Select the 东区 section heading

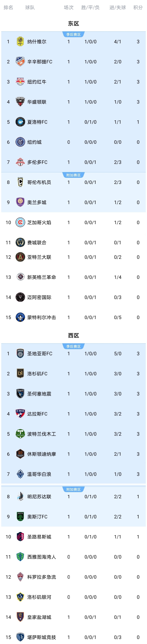(73, 23)
